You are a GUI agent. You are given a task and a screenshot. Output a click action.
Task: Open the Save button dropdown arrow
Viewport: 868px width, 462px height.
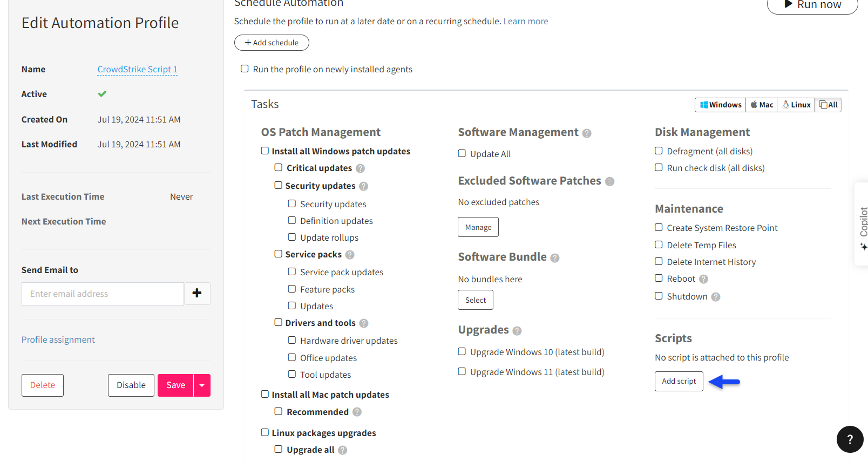point(202,385)
